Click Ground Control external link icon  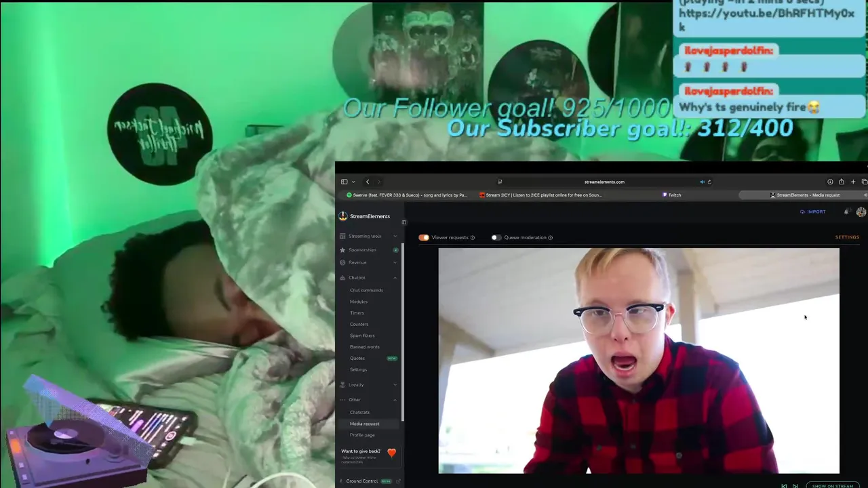coord(398,481)
